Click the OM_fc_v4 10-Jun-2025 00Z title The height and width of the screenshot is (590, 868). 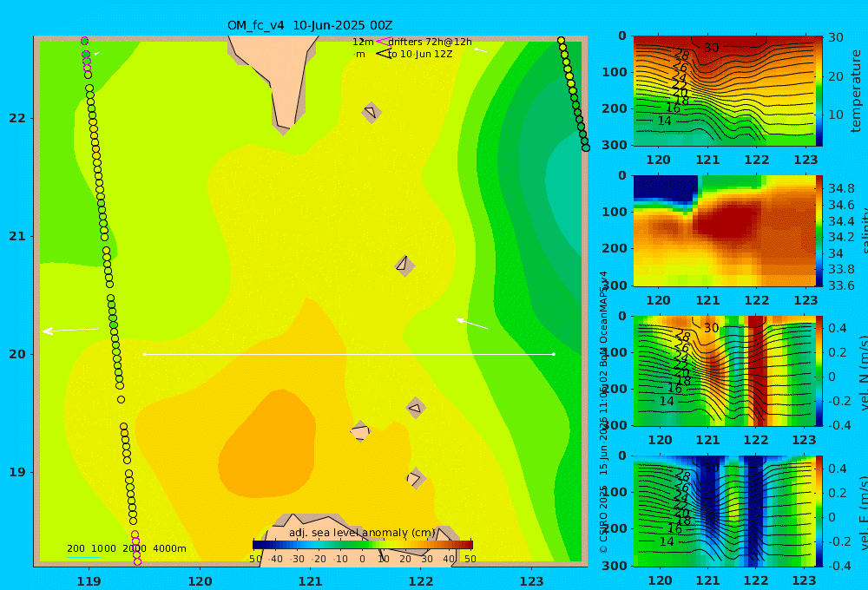click(310, 25)
